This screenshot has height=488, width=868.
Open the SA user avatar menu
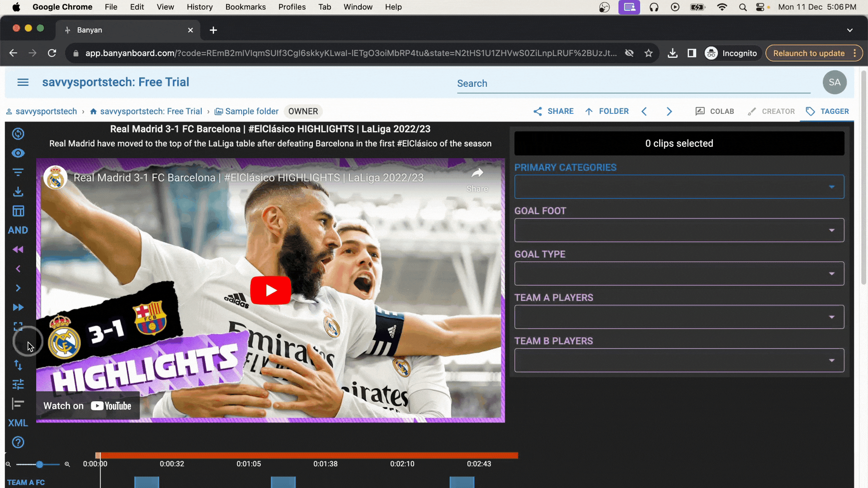[x=835, y=82]
